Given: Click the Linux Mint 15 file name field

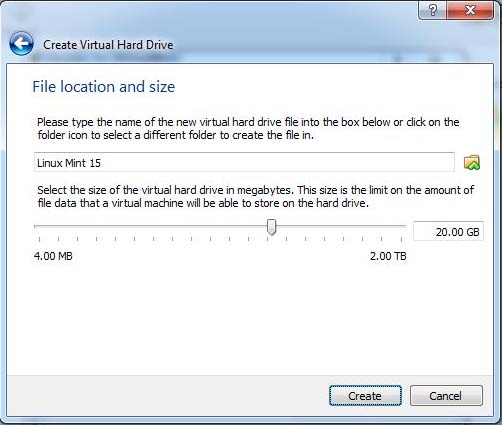Looking at the screenshot, I should pyautogui.click(x=244, y=162).
